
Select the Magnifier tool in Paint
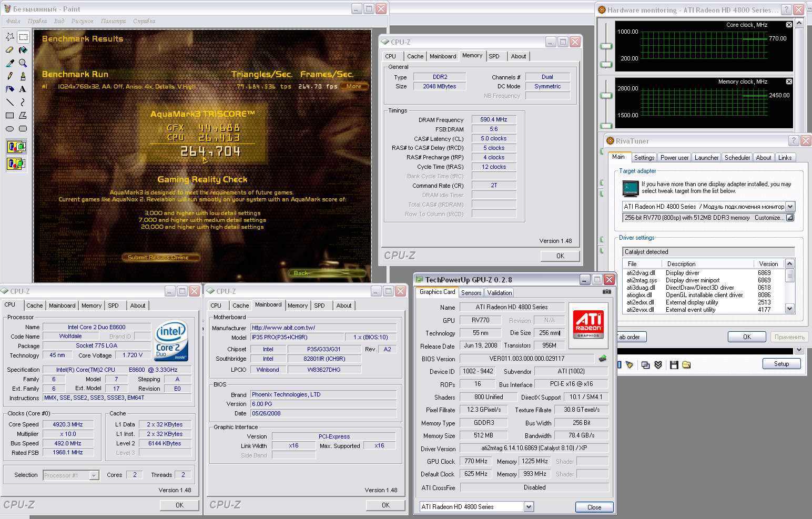tap(23, 63)
